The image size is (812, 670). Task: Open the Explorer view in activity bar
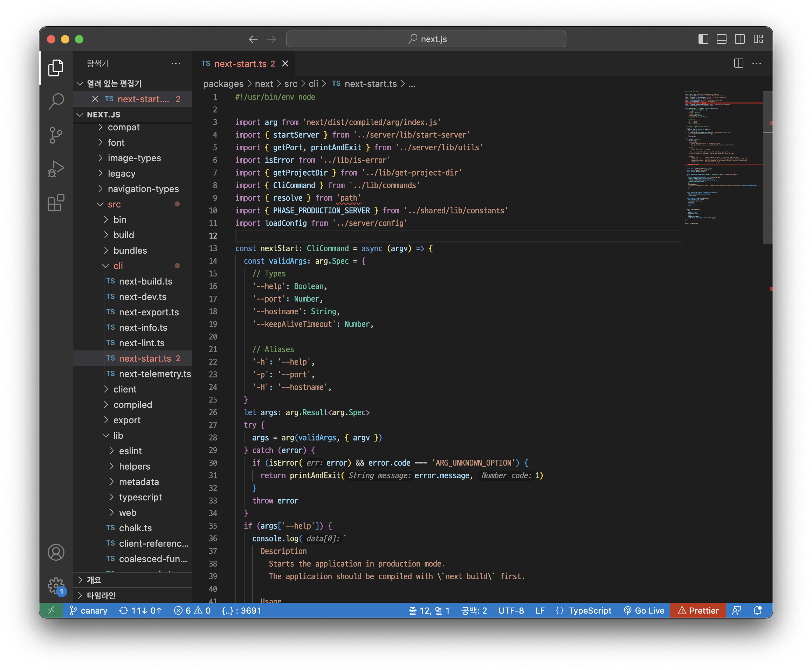click(x=56, y=68)
